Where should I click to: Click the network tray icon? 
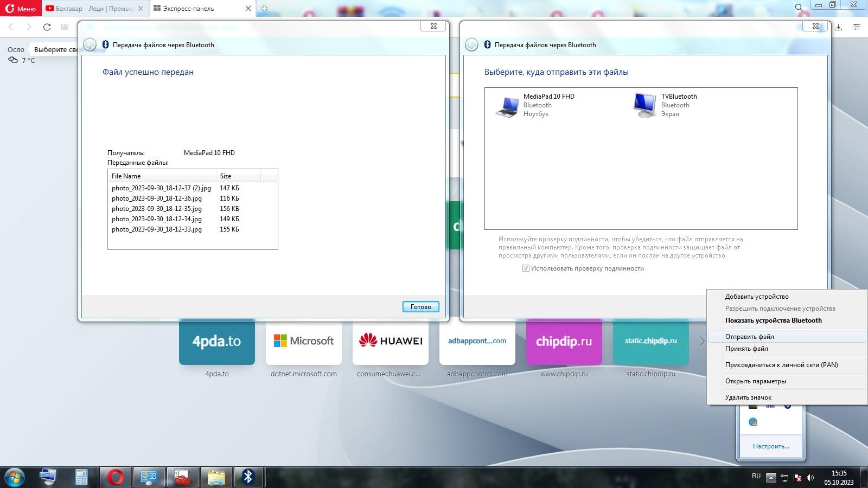click(784, 478)
